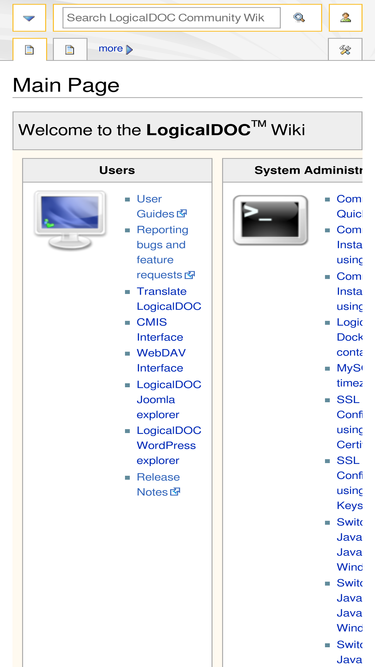This screenshot has height=667, width=375.
Task: Click the Main Page heading
Action: pos(66,86)
